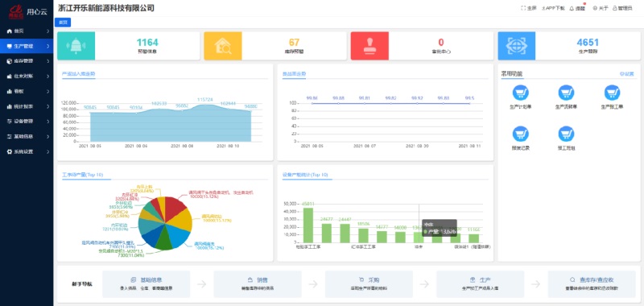Select the blue 首页 tab
Viewport: 644px width, 306px height.
click(x=63, y=23)
